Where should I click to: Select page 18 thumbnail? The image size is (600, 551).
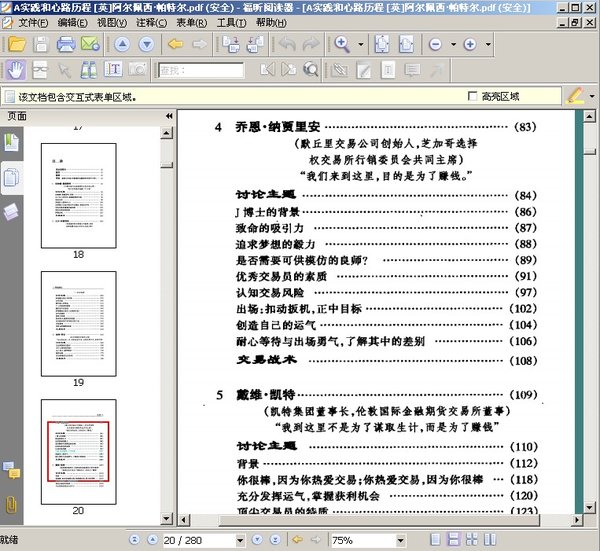[x=78, y=196]
